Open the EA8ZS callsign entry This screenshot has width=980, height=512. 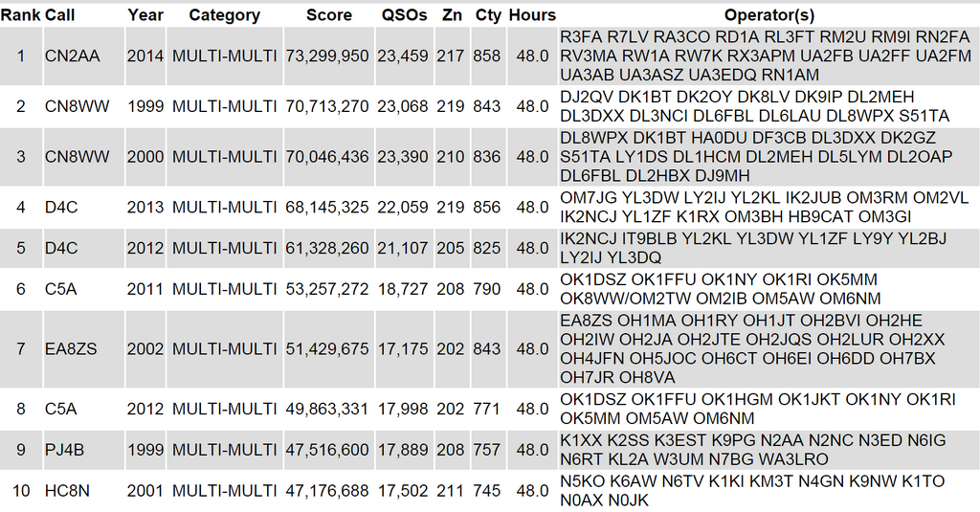[71, 349]
